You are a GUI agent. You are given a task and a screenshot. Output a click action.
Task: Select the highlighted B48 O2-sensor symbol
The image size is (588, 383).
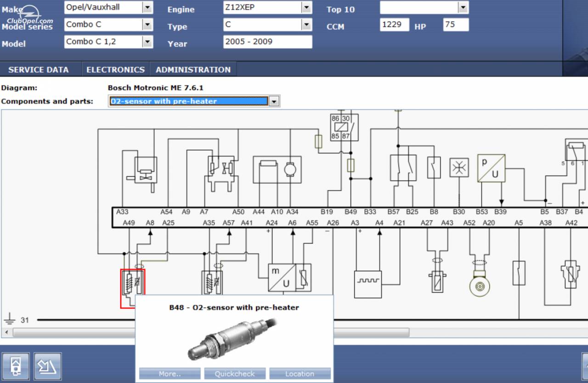(x=132, y=288)
